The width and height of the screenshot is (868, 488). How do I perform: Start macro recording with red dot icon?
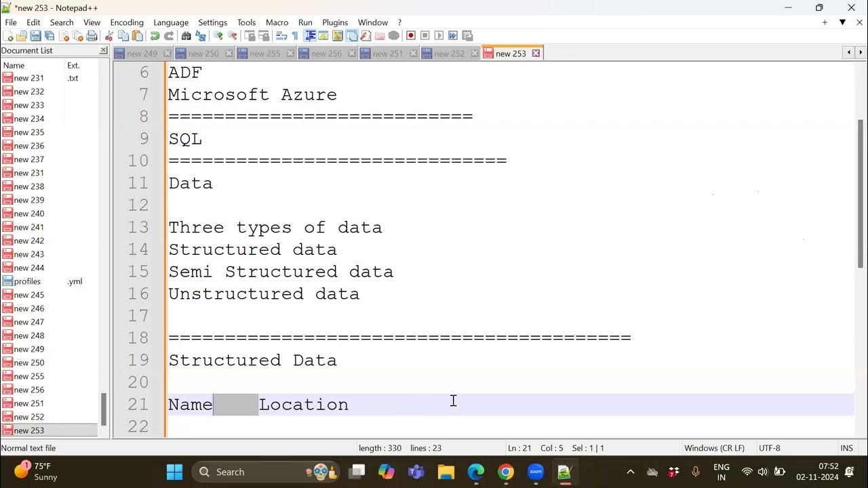click(410, 36)
